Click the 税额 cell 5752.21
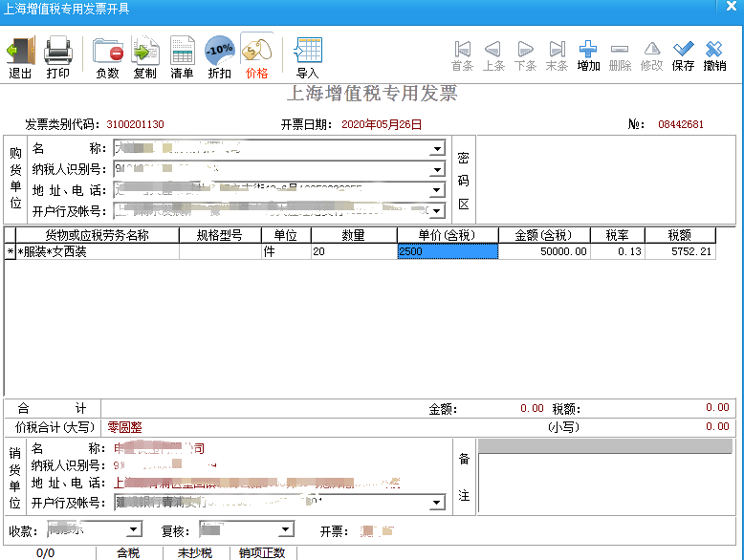 (680, 251)
